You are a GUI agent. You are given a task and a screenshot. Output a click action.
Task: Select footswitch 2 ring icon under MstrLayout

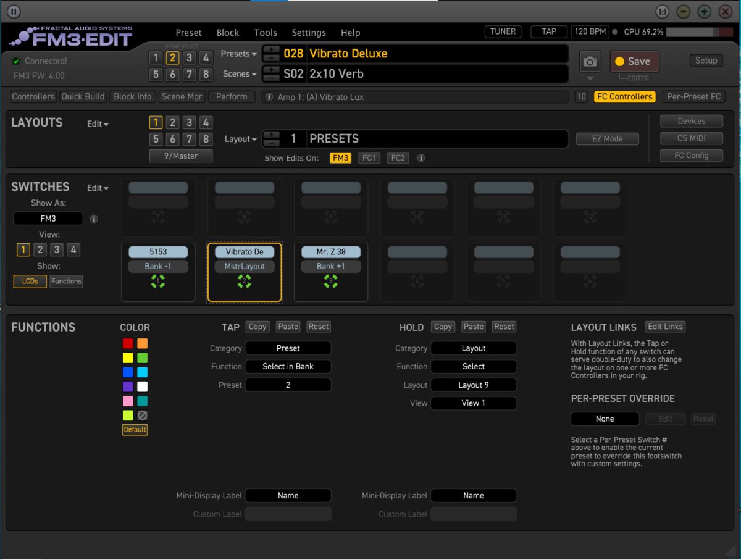pos(245,282)
